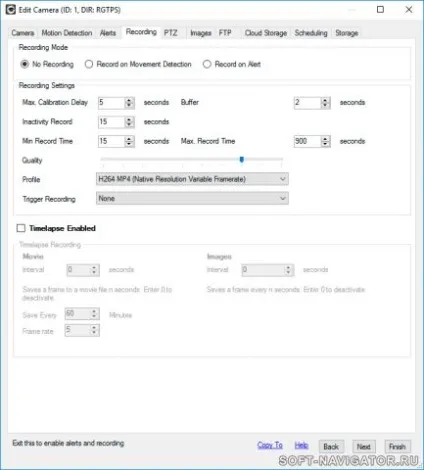Click the Back button
Screen dimensions: 424x470
coord(331,447)
